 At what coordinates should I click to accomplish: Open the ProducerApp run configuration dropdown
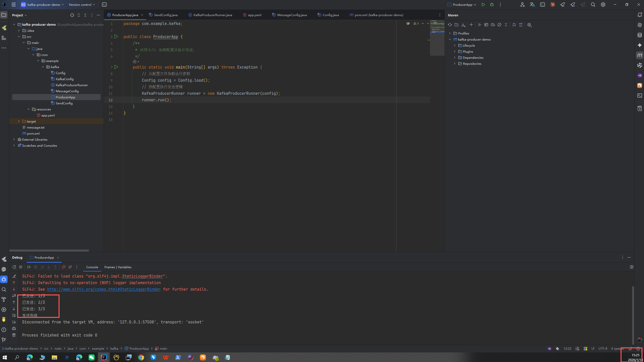pos(462,5)
